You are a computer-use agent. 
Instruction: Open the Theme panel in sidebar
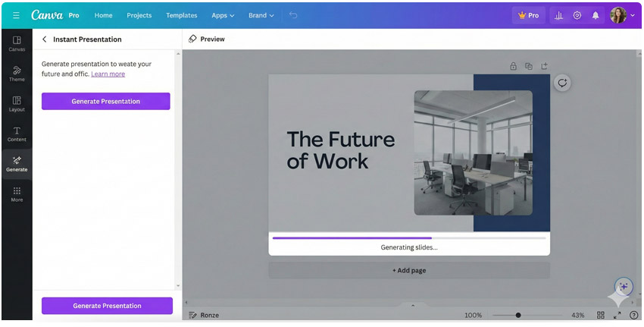[17, 74]
